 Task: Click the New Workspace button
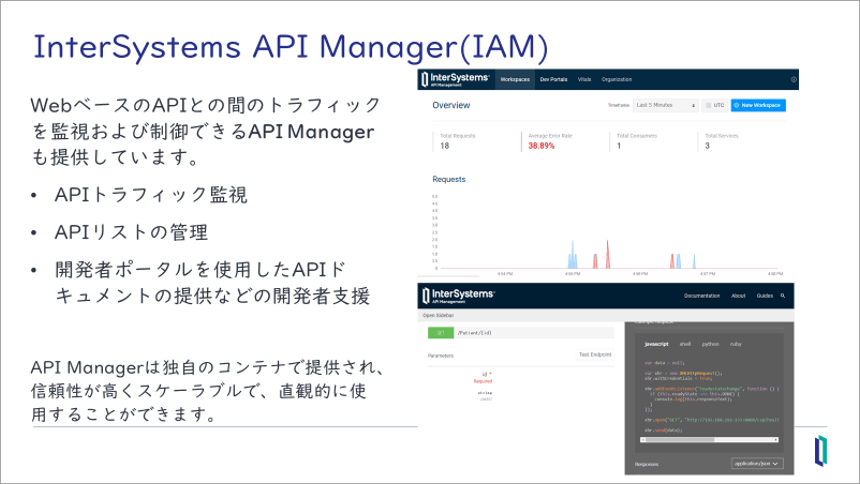[x=757, y=105]
